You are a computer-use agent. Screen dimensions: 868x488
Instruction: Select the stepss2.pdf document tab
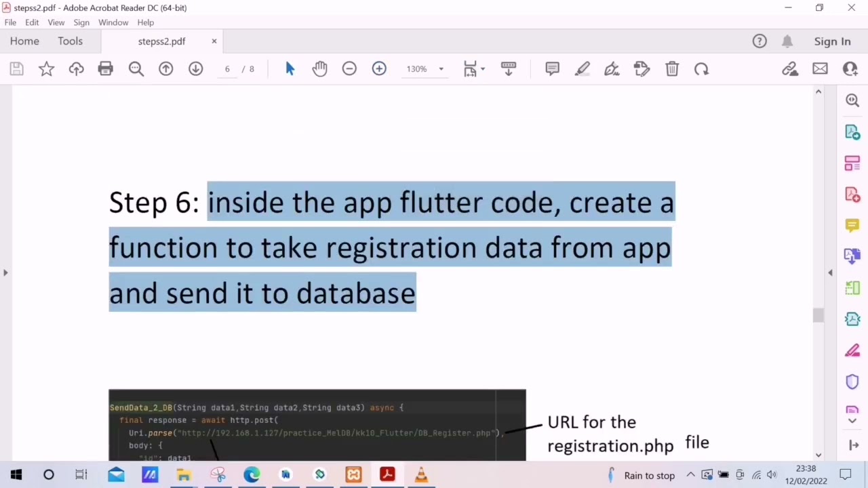(161, 41)
